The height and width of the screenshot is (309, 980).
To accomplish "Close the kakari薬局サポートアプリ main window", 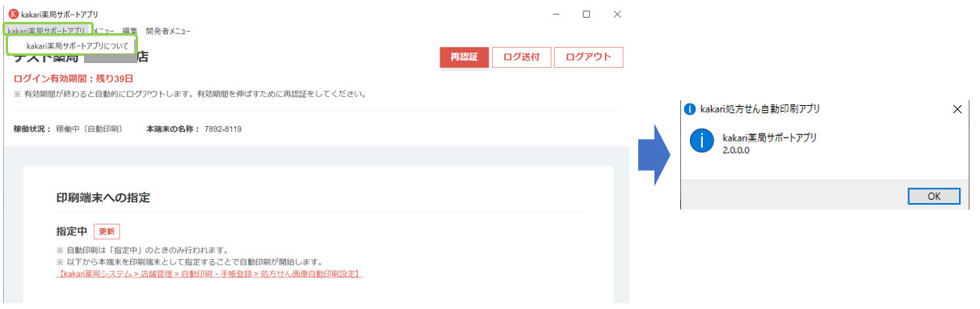I will [617, 14].
